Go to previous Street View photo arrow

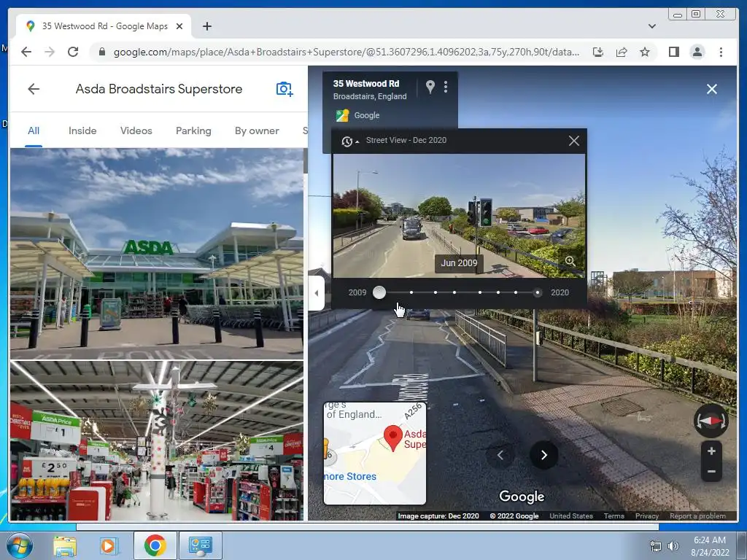pyautogui.click(x=500, y=455)
